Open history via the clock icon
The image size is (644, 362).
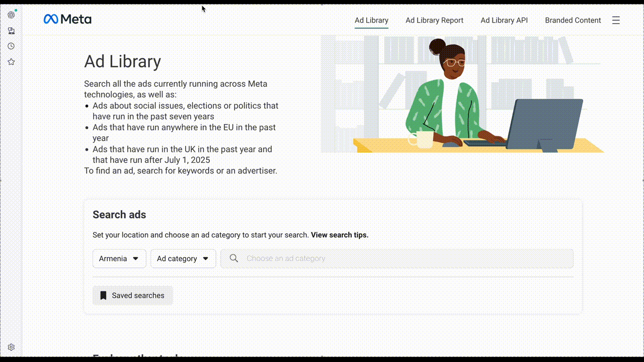[x=11, y=46]
